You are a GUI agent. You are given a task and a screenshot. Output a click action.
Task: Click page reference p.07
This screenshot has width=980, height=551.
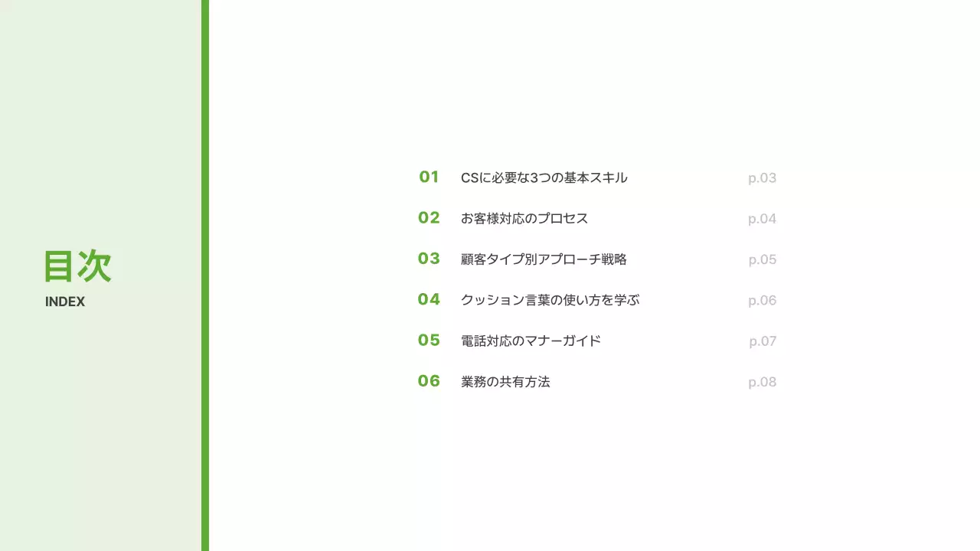pyautogui.click(x=763, y=341)
